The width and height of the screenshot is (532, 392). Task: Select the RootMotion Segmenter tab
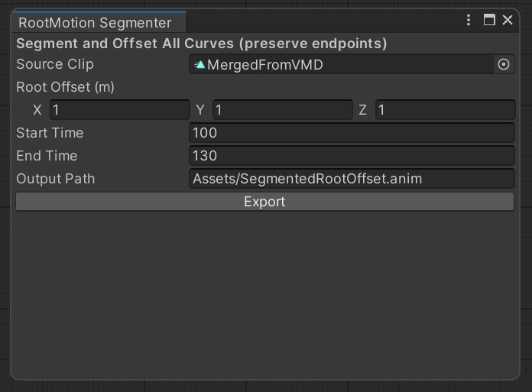point(95,23)
